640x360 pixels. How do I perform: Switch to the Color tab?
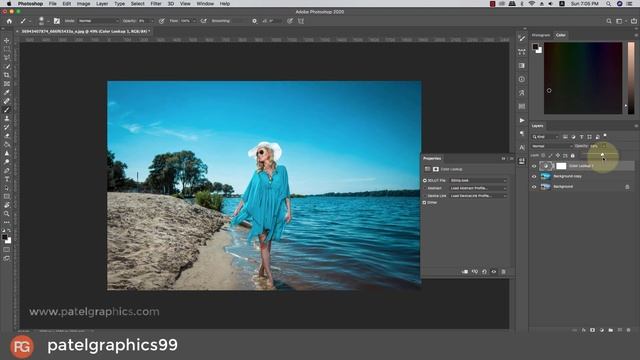(x=561, y=35)
